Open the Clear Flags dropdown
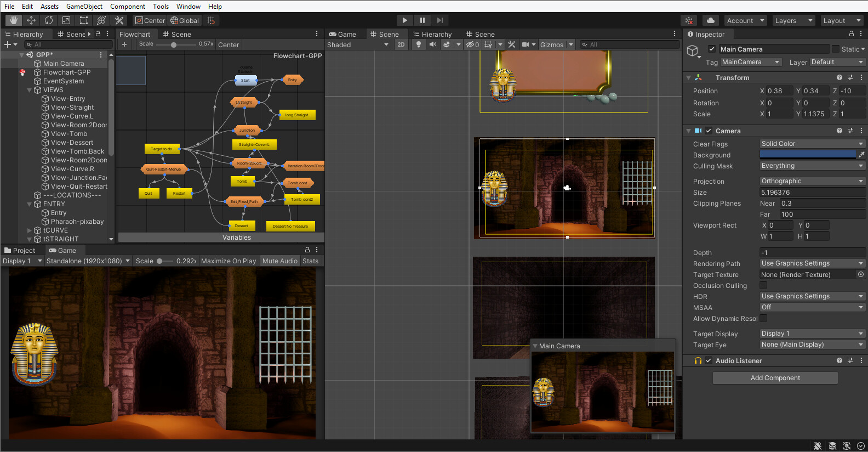This screenshot has width=868, height=452. coord(812,144)
